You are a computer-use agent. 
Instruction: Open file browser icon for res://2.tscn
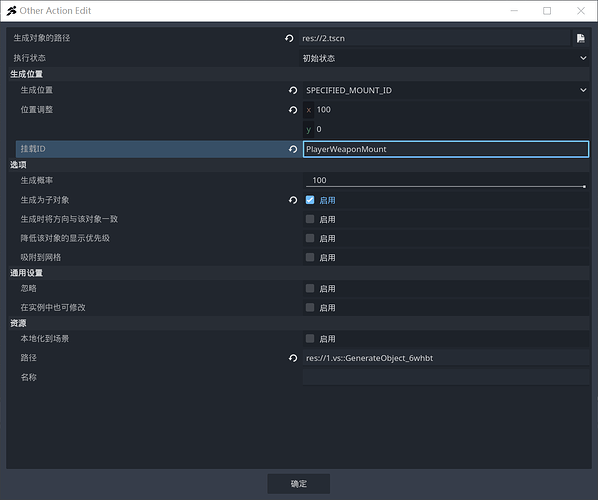(x=580, y=38)
